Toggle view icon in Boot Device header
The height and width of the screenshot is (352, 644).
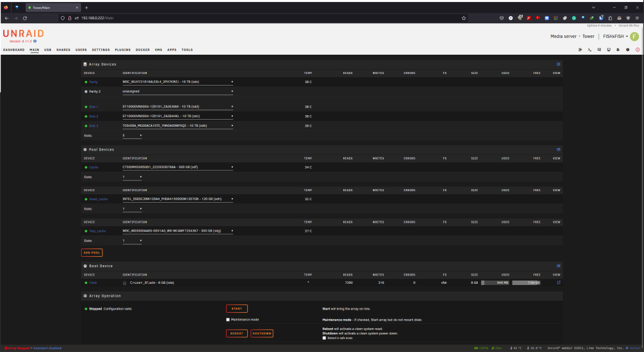[558, 266]
